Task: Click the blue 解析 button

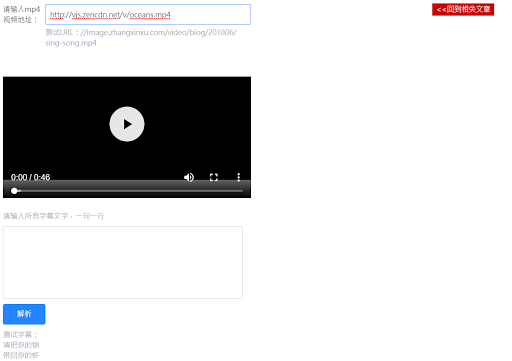Action: coord(24,314)
